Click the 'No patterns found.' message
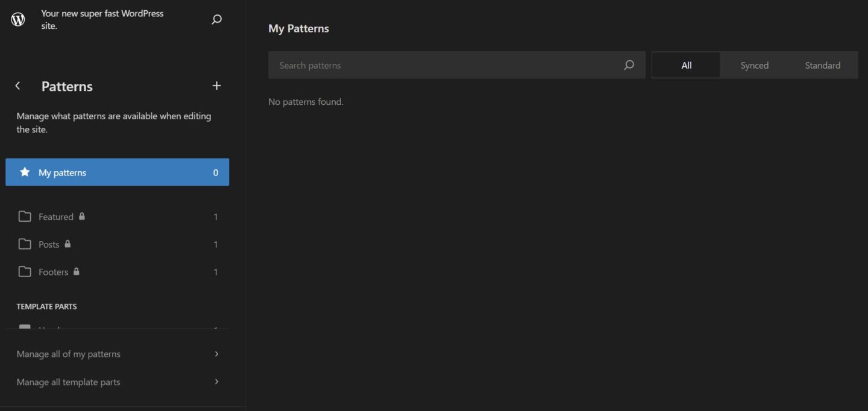 point(306,102)
